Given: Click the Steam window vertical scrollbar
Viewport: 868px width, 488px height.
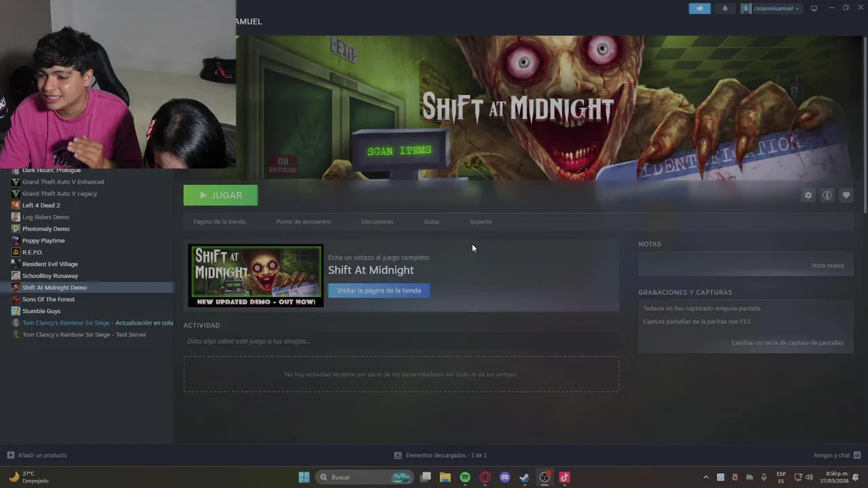Looking at the screenshot, I should 865,125.
